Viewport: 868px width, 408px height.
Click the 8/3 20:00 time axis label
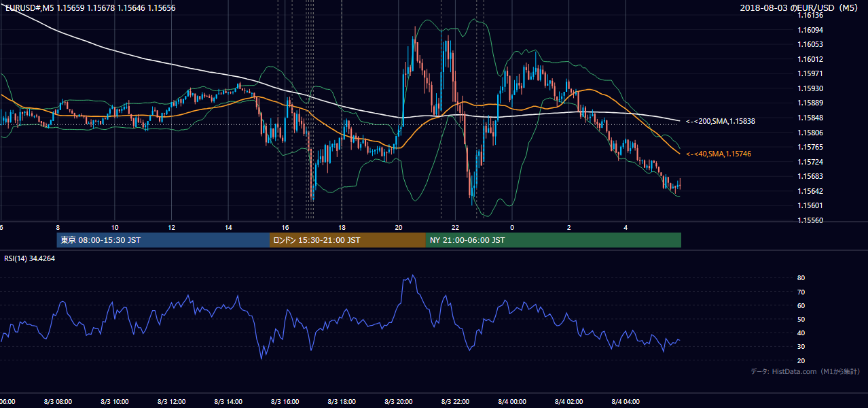399,402
